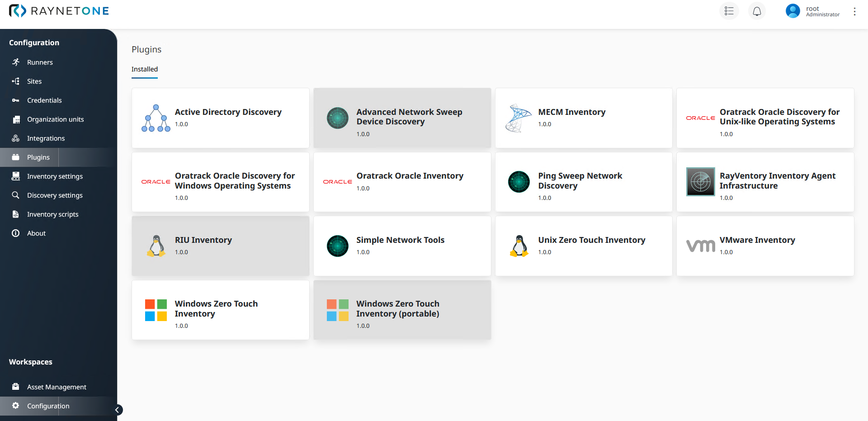
Task: Click the Unix Zero Touch Inventory penguin icon
Action: (x=519, y=246)
